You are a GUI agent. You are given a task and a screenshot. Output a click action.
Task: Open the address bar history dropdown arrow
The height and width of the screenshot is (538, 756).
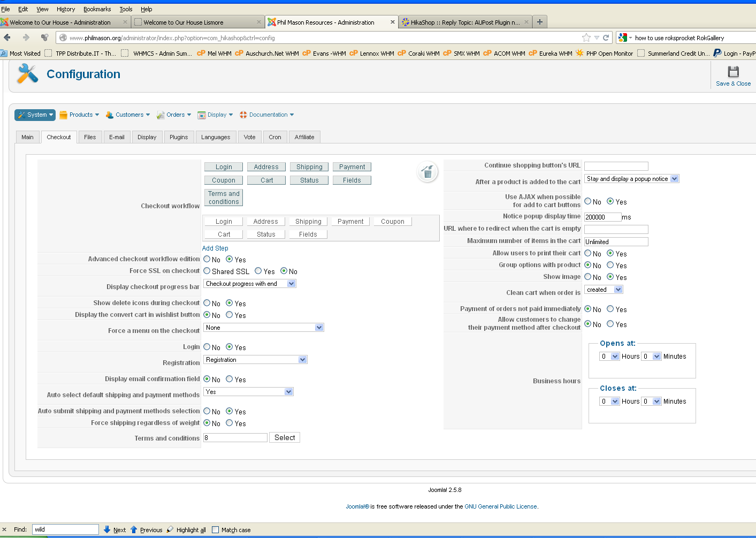pos(597,37)
